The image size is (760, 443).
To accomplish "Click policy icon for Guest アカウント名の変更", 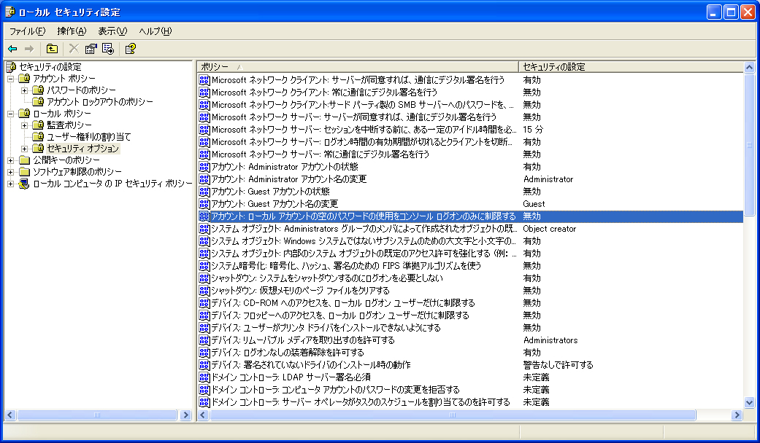I will coord(204,204).
